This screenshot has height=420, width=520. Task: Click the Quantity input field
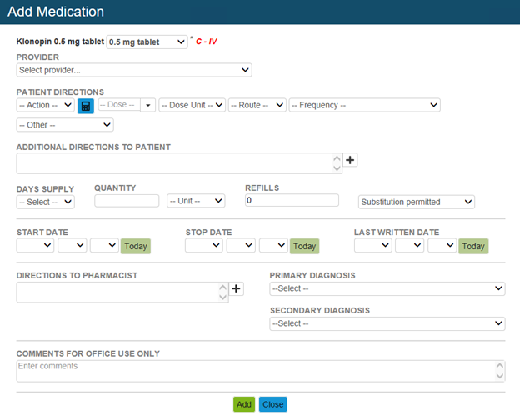127,201
